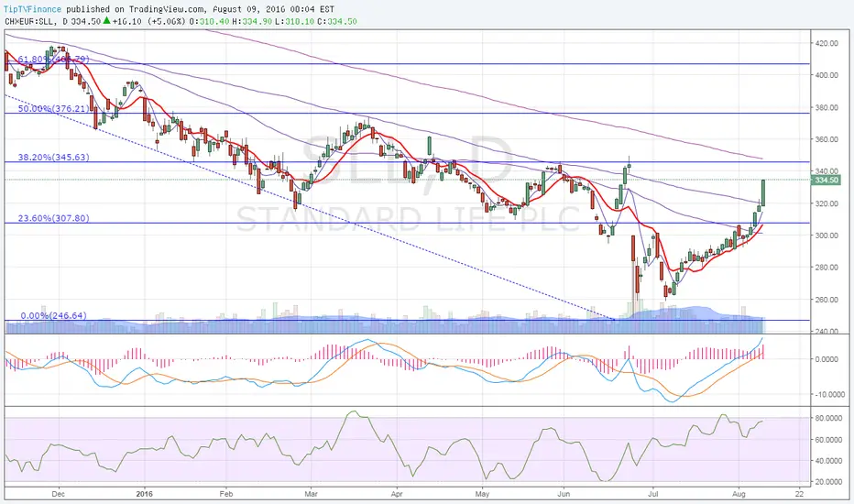Open the TipTVFinance publisher link

point(33,9)
